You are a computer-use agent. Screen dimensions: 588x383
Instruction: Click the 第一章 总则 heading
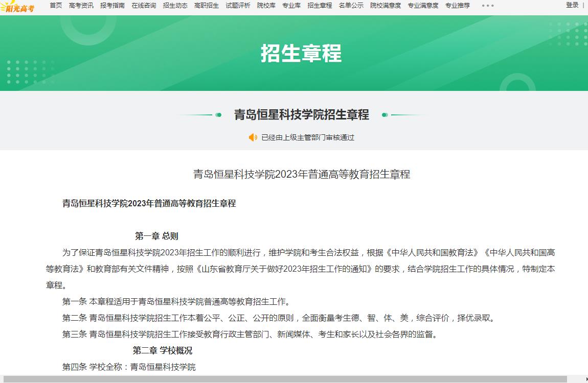(156, 236)
